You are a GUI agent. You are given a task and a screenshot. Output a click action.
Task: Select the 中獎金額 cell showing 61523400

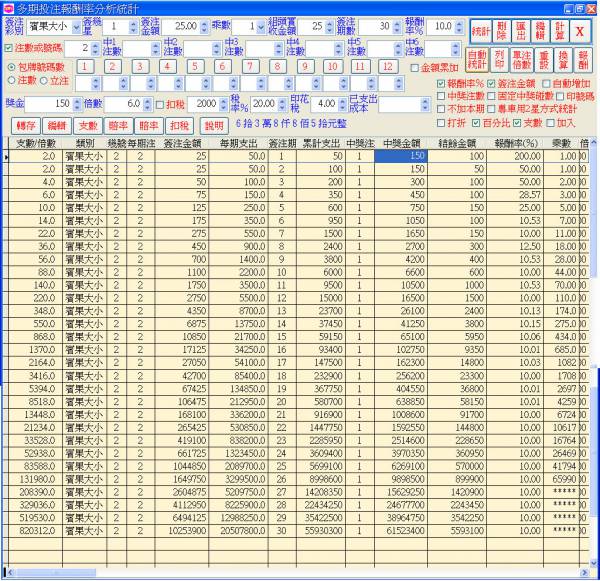pyautogui.click(x=401, y=531)
